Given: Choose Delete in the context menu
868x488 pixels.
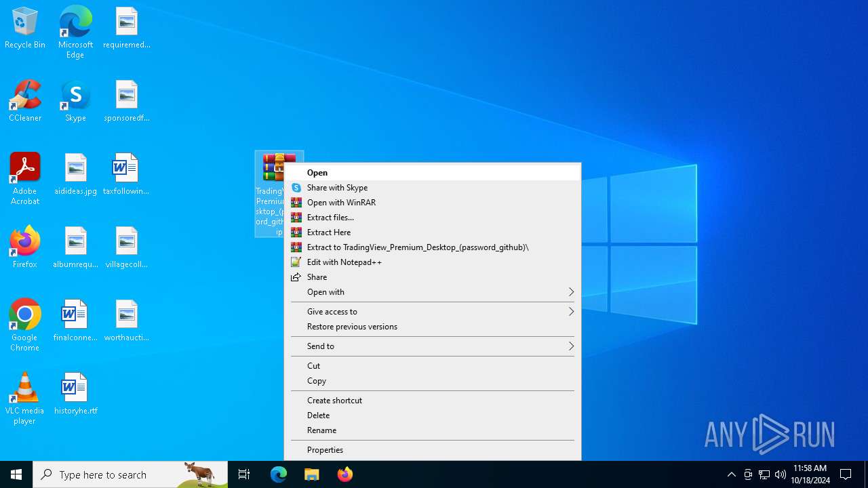Looking at the screenshot, I should (x=433, y=415).
